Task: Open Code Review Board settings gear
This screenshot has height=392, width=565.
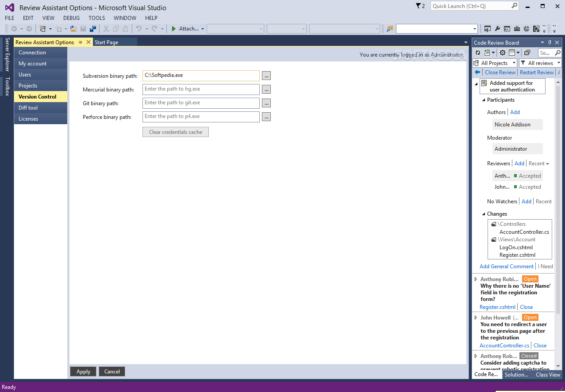Action: coord(503,53)
